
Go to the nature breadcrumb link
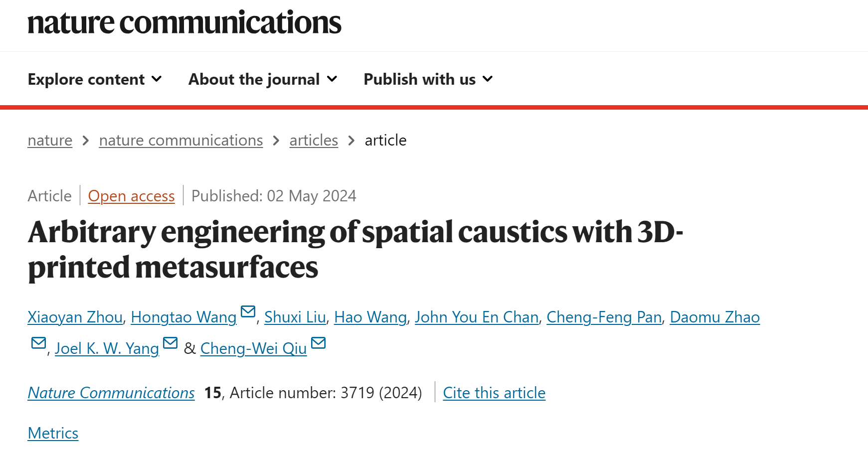50,141
